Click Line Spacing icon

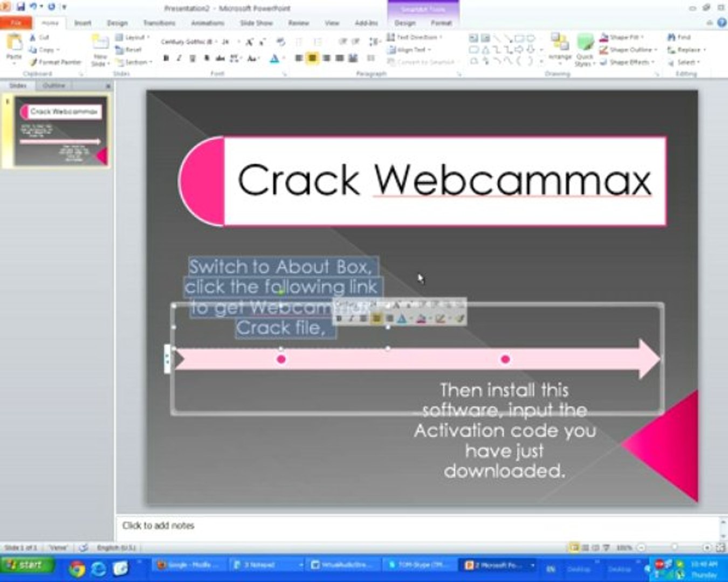tap(374, 41)
